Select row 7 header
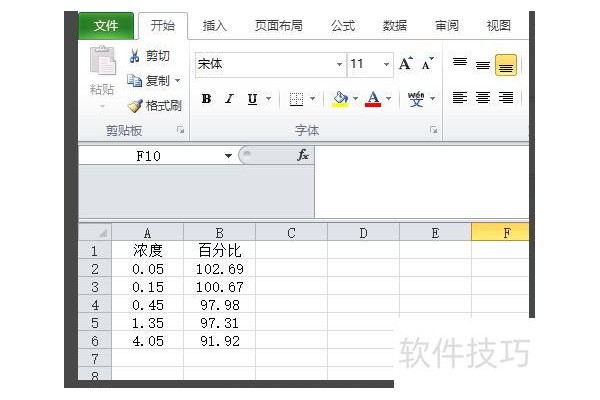The width and height of the screenshot is (600, 400). 95,359
